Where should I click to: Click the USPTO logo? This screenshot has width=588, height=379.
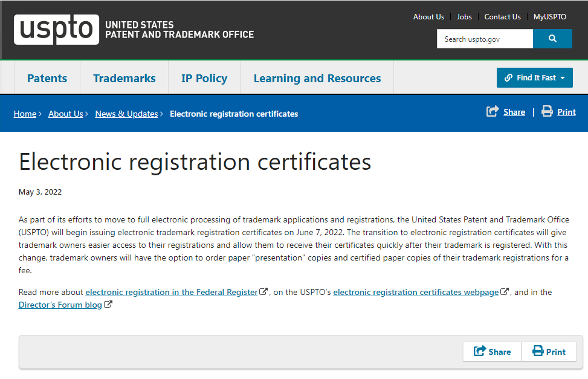(56, 30)
